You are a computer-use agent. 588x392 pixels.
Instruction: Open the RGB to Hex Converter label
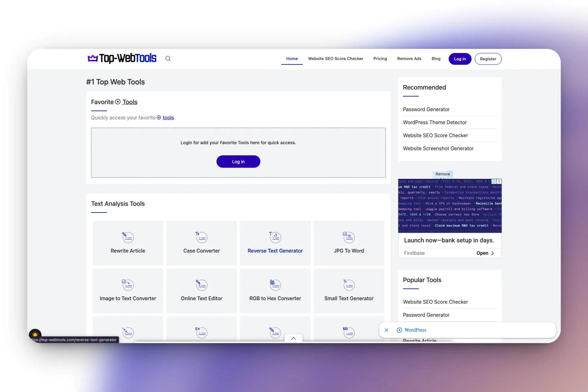tap(275, 298)
